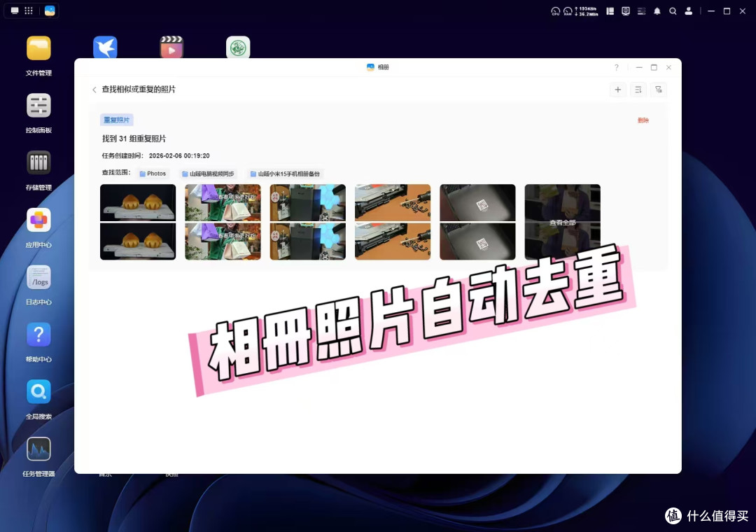
Task: Click the network speed readout in top bar
Action: pos(587,11)
